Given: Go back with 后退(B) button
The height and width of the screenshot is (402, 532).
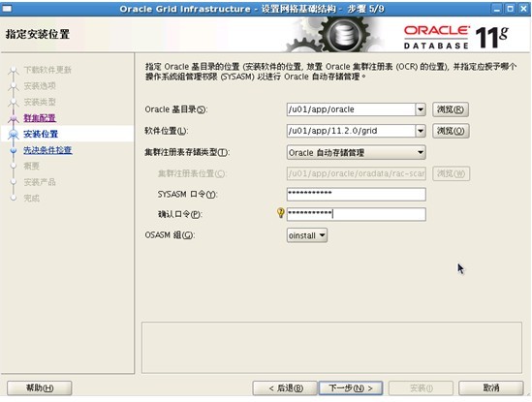Looking at the screenshot, I should 285,387.
